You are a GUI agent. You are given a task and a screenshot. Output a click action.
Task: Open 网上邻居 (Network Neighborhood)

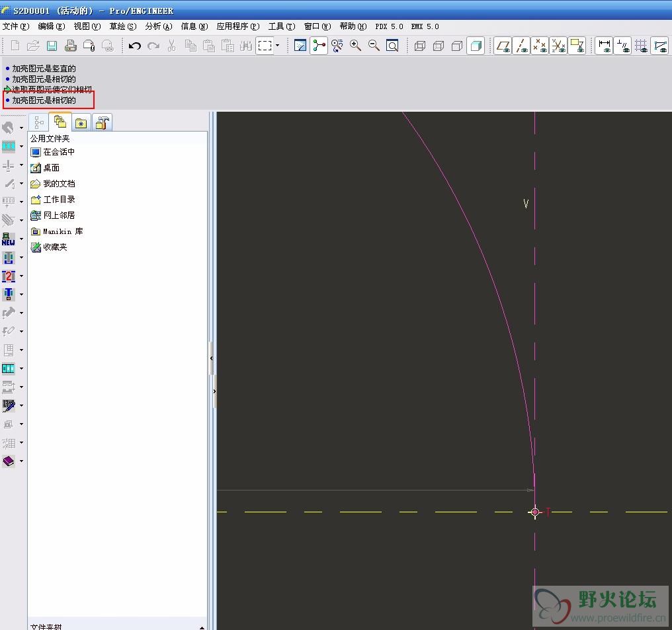tap(53, 216)
